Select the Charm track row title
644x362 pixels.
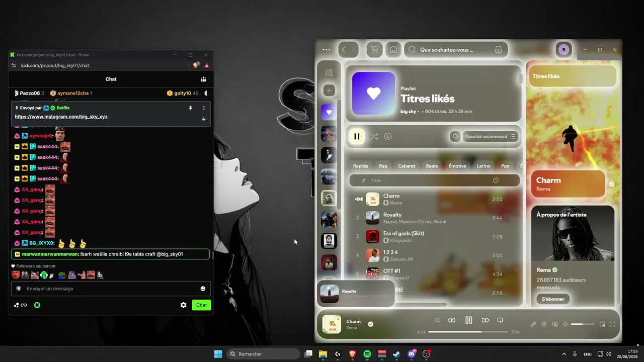(391, 196)
